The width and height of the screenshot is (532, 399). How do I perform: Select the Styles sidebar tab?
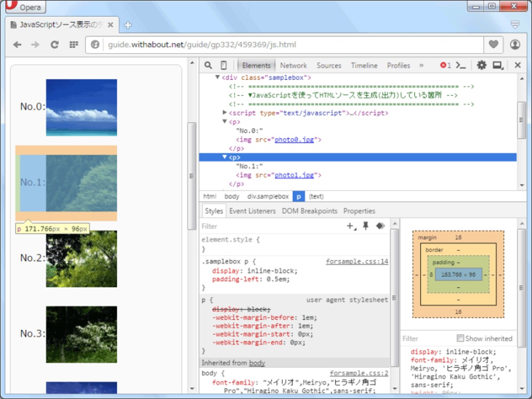tap(214, 211)
